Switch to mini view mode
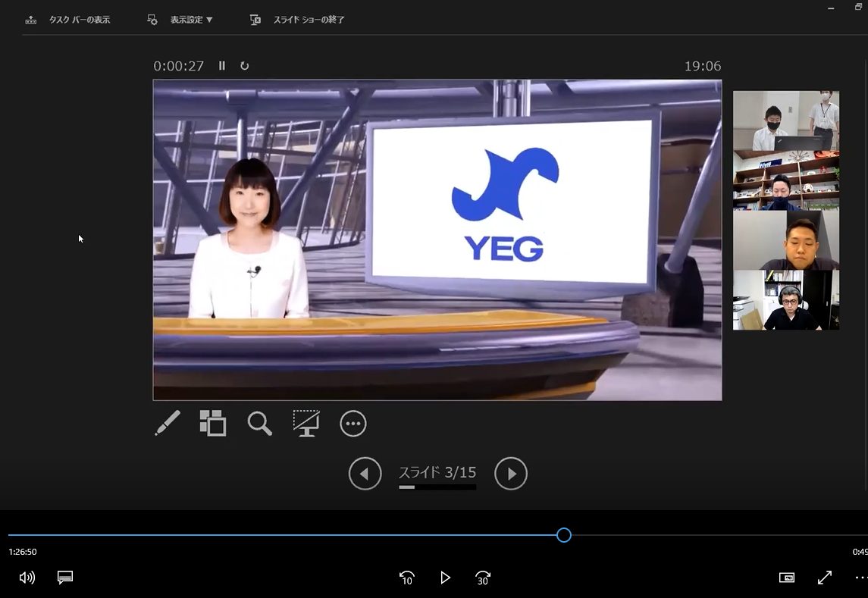This screenshot has height=598, width=868. [787, 578]
